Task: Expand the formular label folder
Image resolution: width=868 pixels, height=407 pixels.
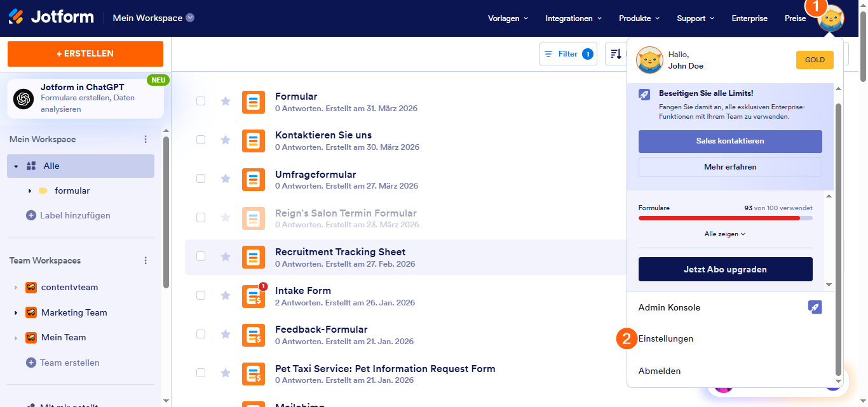Action: click(x=30, y=190)
